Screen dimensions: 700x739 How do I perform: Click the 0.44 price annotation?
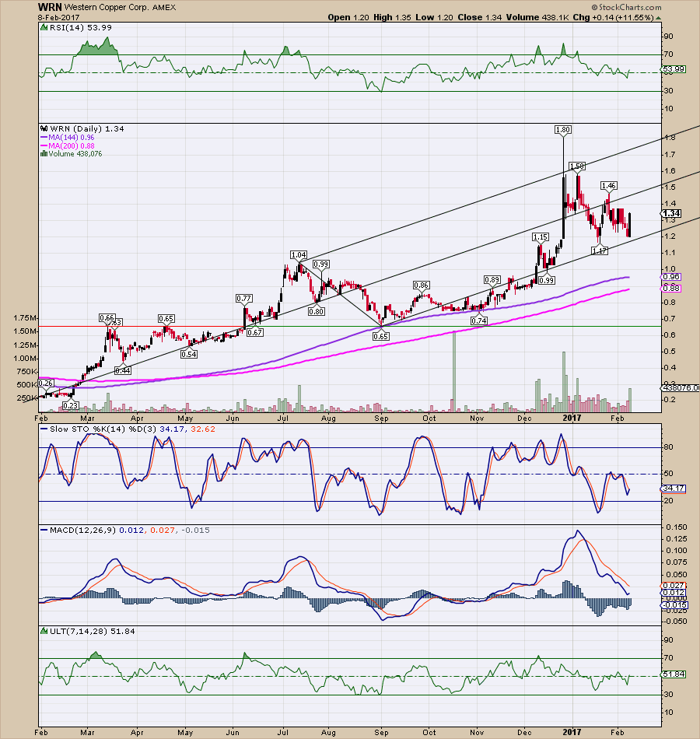(123, 371)
